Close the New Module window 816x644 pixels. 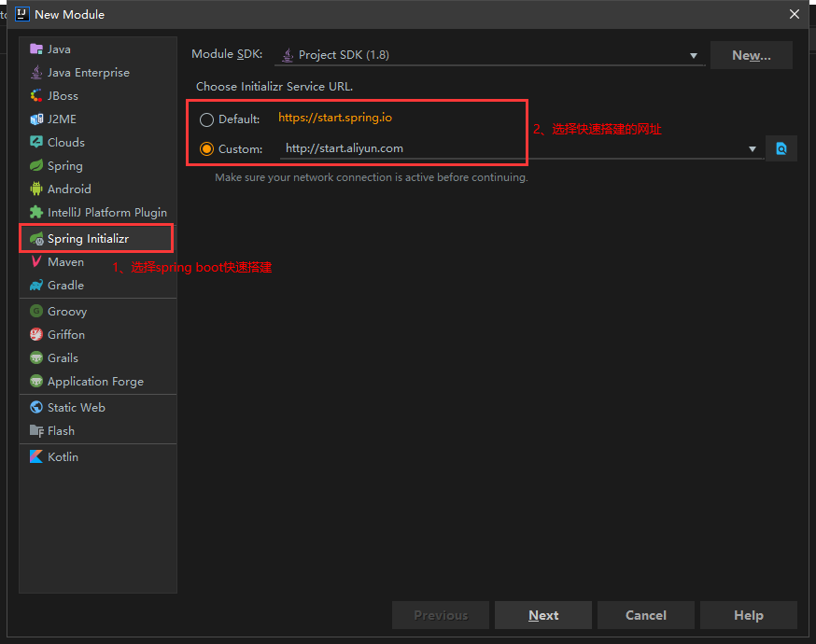tap(795, 14)
